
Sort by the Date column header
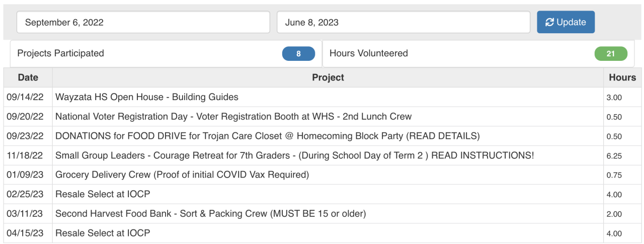[x=28, y=77]
